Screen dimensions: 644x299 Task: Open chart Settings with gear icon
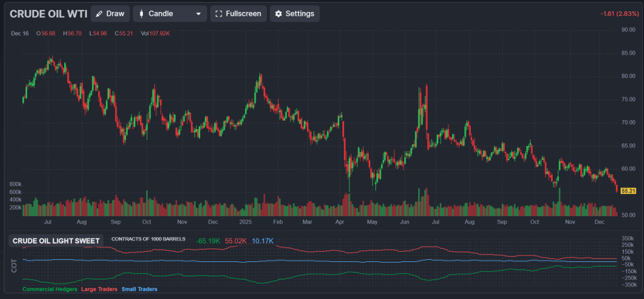pos(295,14)
